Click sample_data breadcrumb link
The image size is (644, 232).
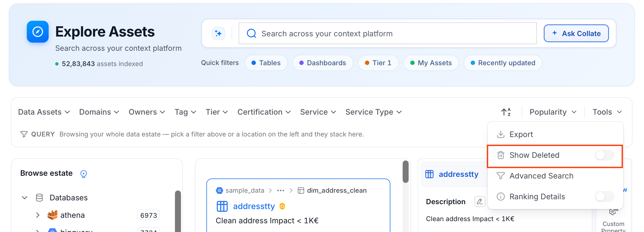[x=245, y=191]
